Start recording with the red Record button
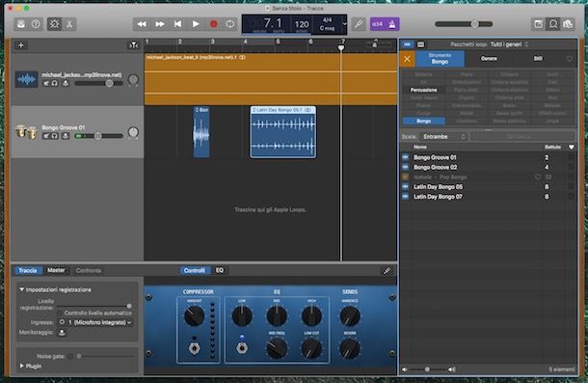The image size is (588, 383). 214,24
